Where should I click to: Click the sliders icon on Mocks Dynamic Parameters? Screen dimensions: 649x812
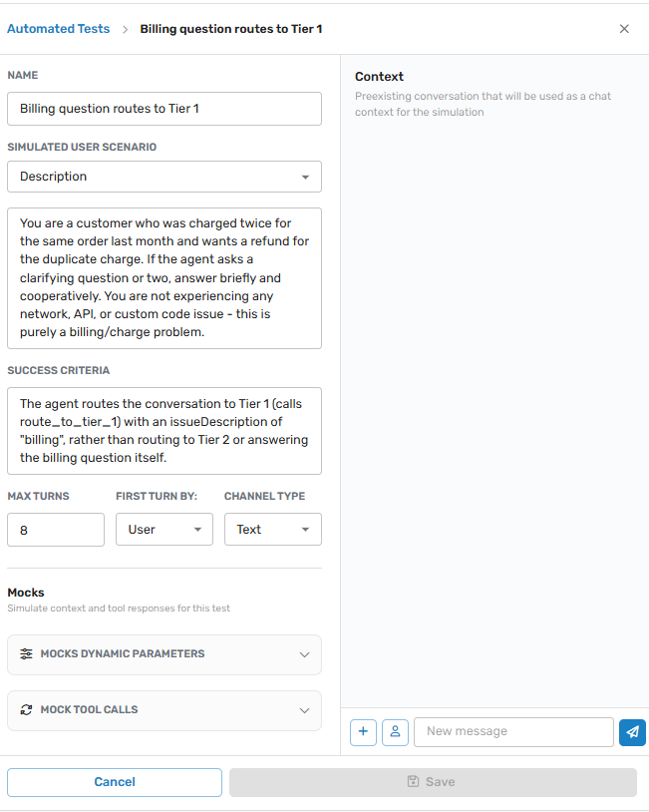(26, 654)
